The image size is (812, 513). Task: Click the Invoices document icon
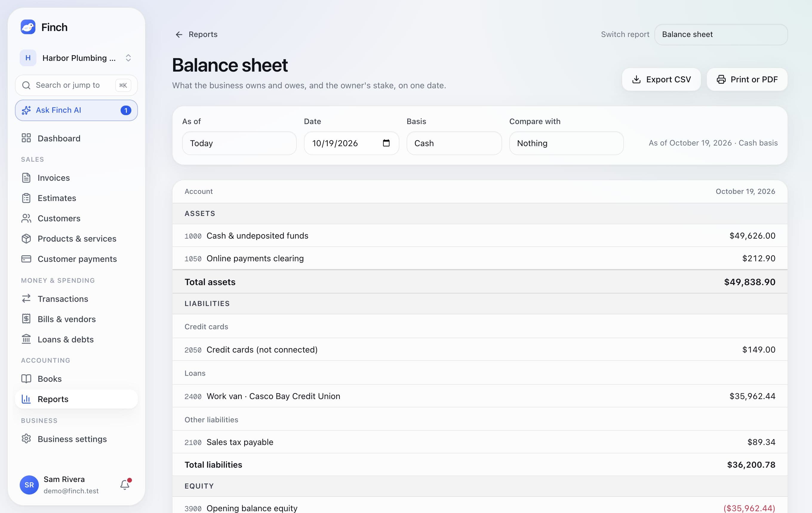click(26, 177)
